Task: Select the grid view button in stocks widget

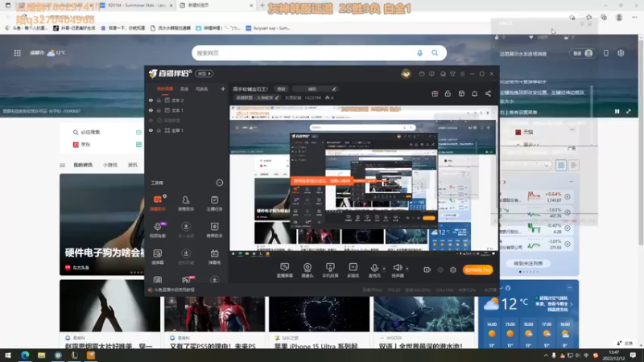Action: 560,165
